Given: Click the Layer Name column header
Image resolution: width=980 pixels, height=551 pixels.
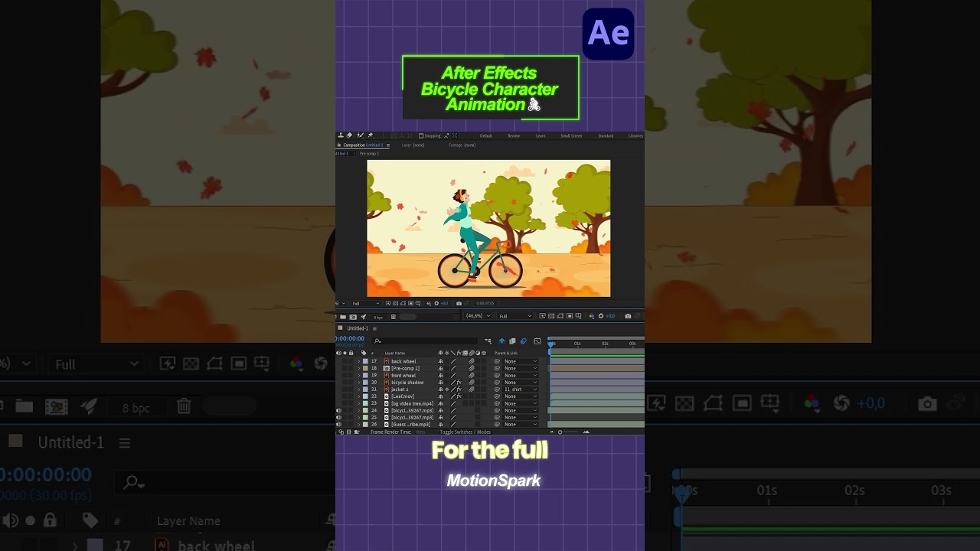Looking at the screenshot, I should (x=395, y=354).
